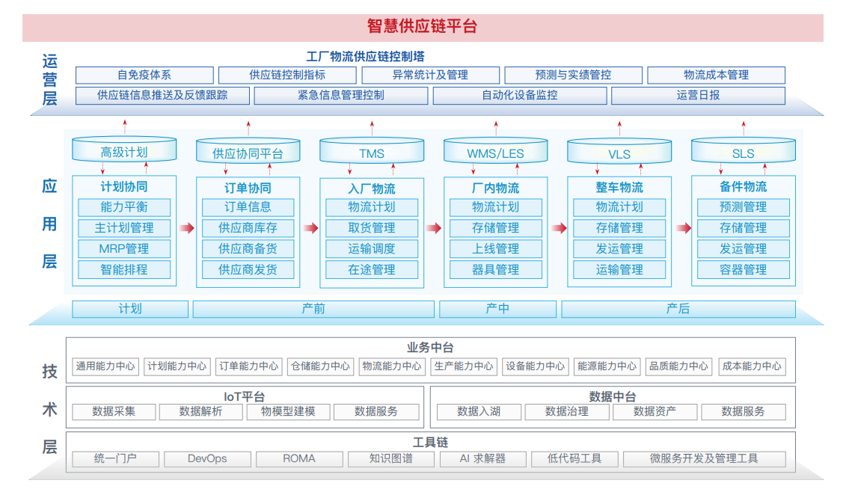Select the DevOps tool box
This screenshot has width=849, height=504.
[207, 459]
